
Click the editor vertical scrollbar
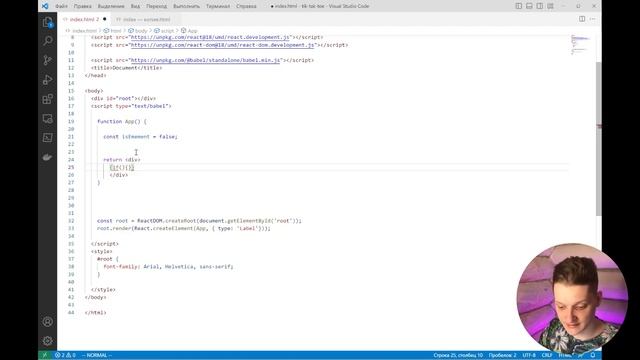tap(598, 139)
